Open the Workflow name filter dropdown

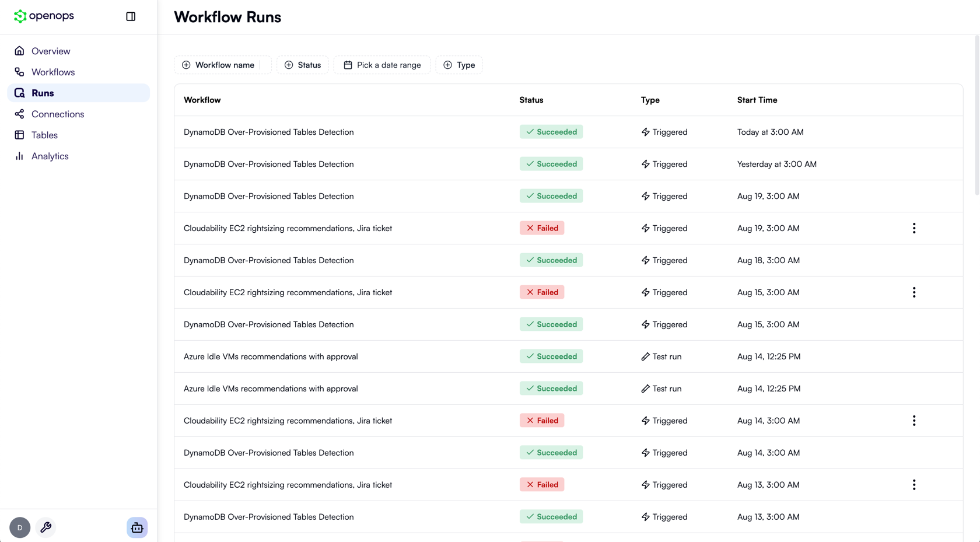point(222,65)
